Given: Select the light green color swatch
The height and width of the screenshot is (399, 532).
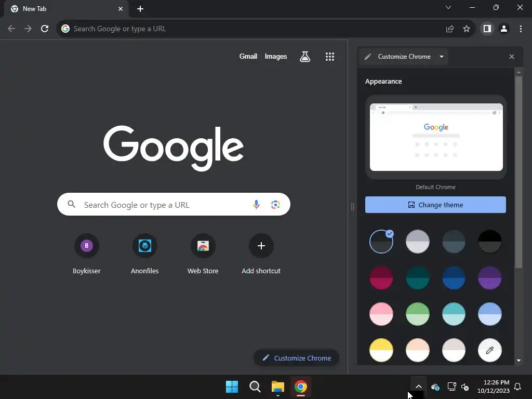Looking at the screenshot, I should pos(418,314).
